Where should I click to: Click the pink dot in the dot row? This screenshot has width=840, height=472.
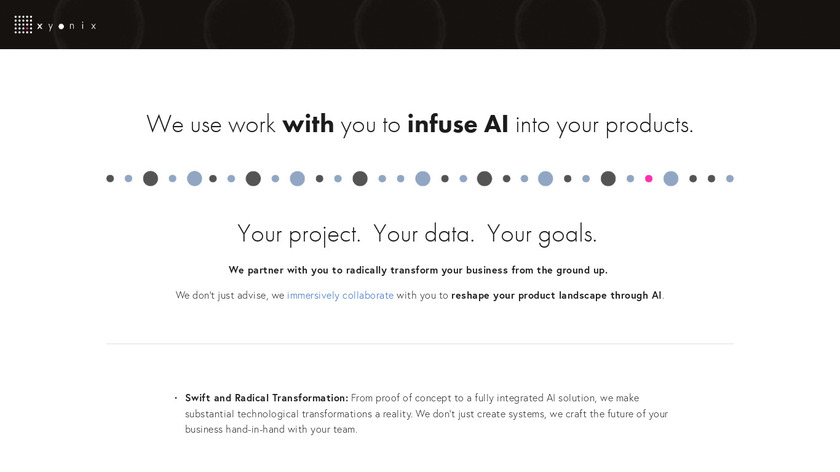pos(649,179)
